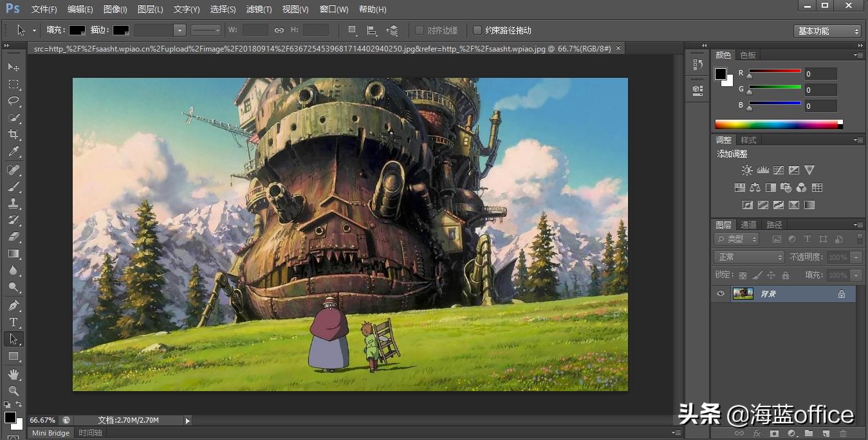Check the 约束路径拖动 option
Viewport: 868px width, 440px height.
tap(477, 30)
